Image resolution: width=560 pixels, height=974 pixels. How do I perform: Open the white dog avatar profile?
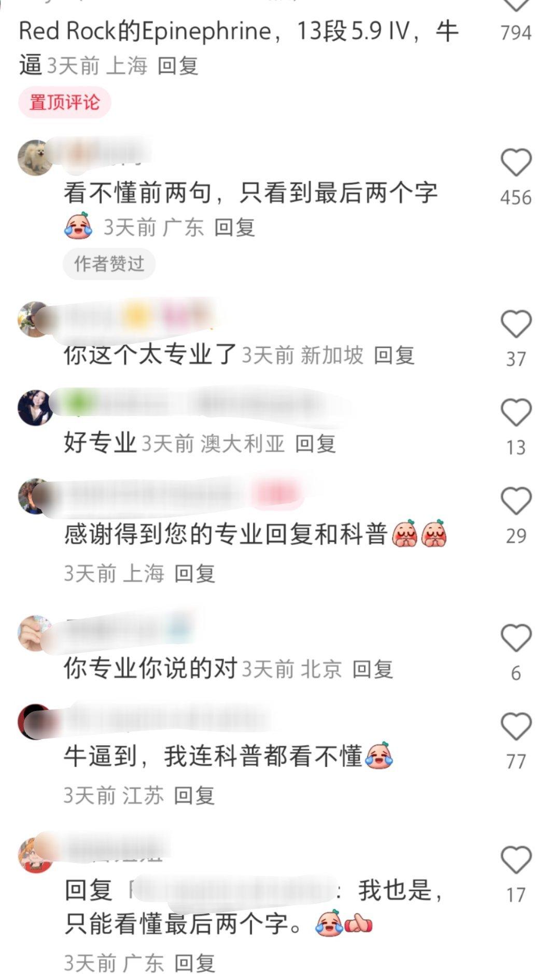(35, 158)
